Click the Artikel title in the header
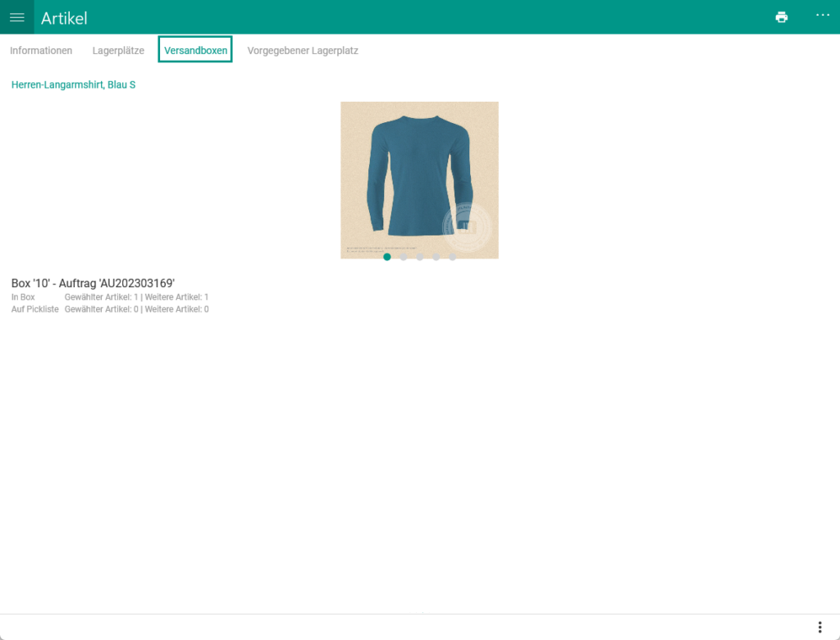This screenshot has height=640, width=840. (x=63, y=18)
